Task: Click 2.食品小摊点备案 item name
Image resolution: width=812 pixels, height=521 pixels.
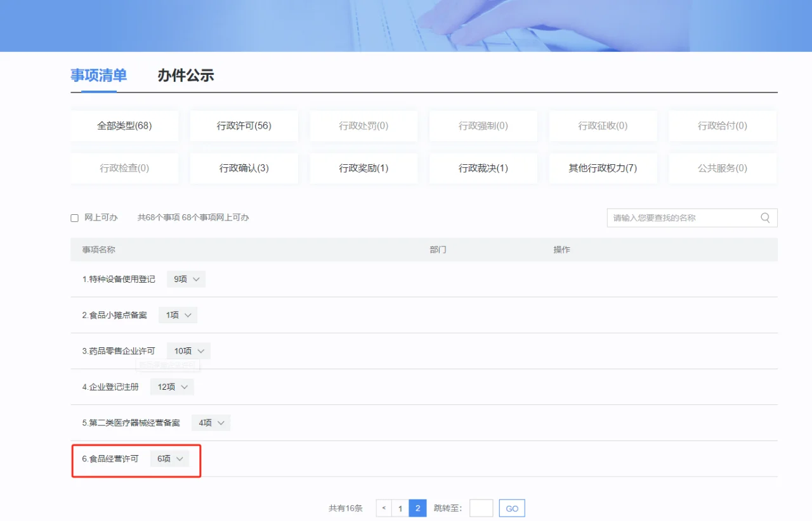Action: (x=114, y=315)
